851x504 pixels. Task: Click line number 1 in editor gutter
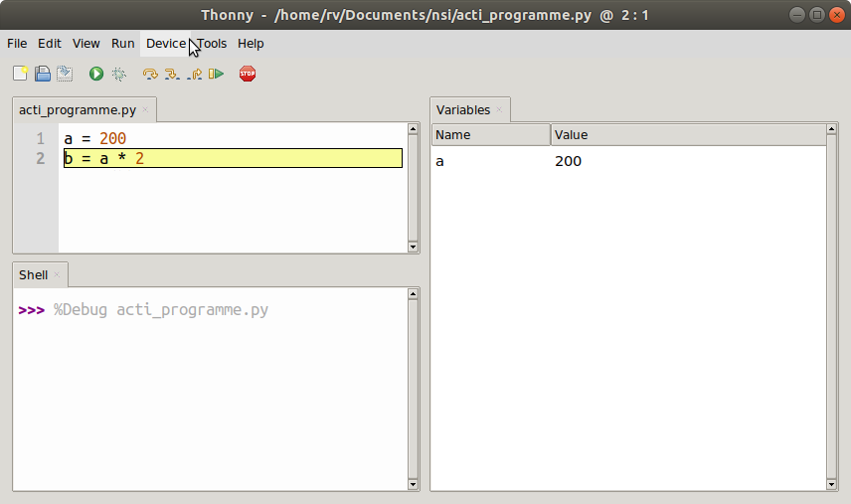tap(41, 138)
